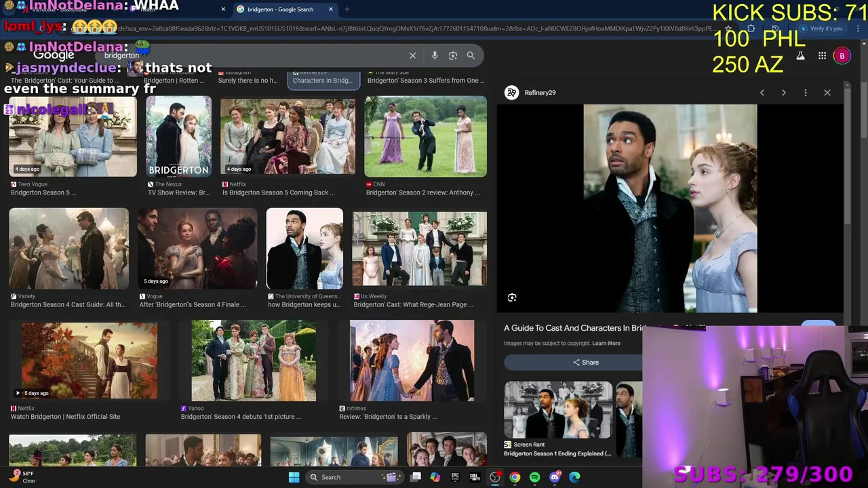Click the Share button in preview
This screenshot has width=868, height=488.
585,363
